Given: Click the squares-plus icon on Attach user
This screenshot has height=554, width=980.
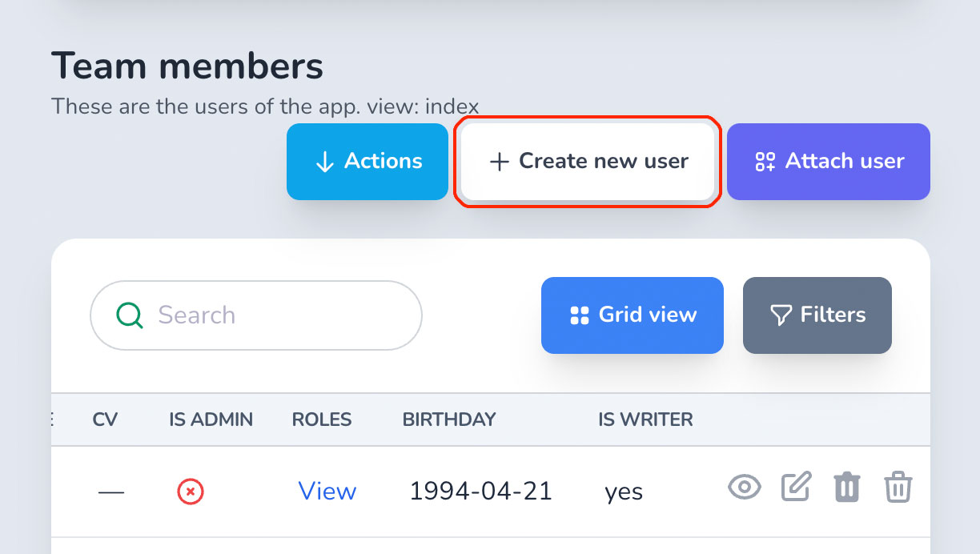Looking at the screenshot, I should (x=765, y=162).
